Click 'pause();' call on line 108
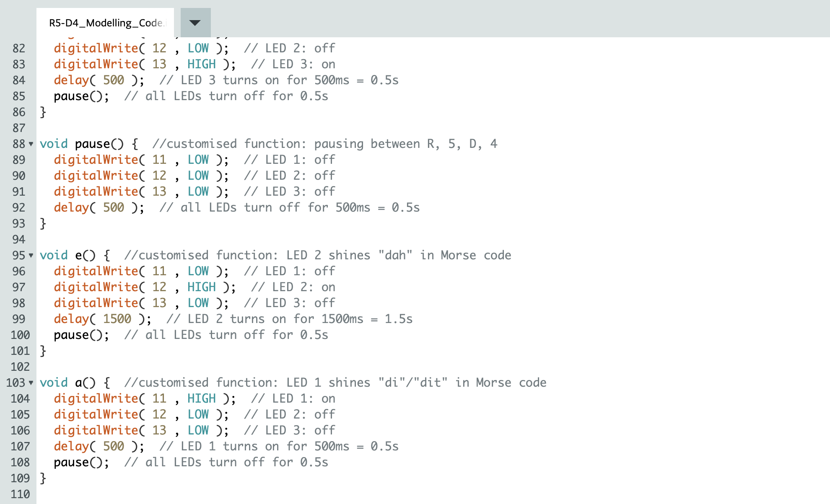Image resolution: width=830 pixels, height=504 pixels. click(81, 463)
